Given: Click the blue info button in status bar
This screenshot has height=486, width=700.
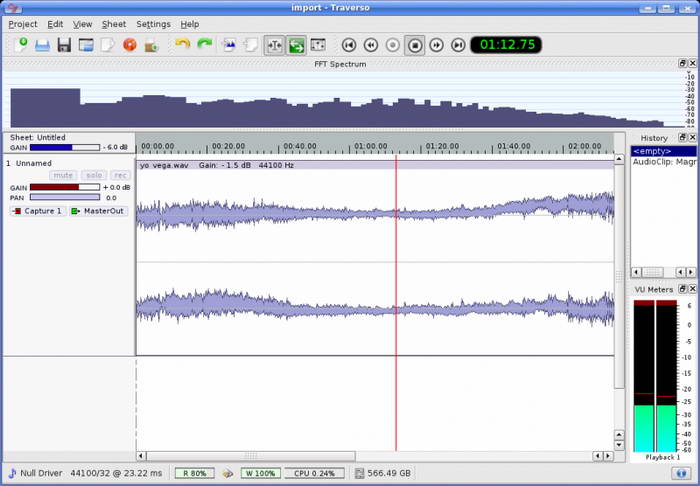Looking at the screenshot, I should click(x=680, y=473).
